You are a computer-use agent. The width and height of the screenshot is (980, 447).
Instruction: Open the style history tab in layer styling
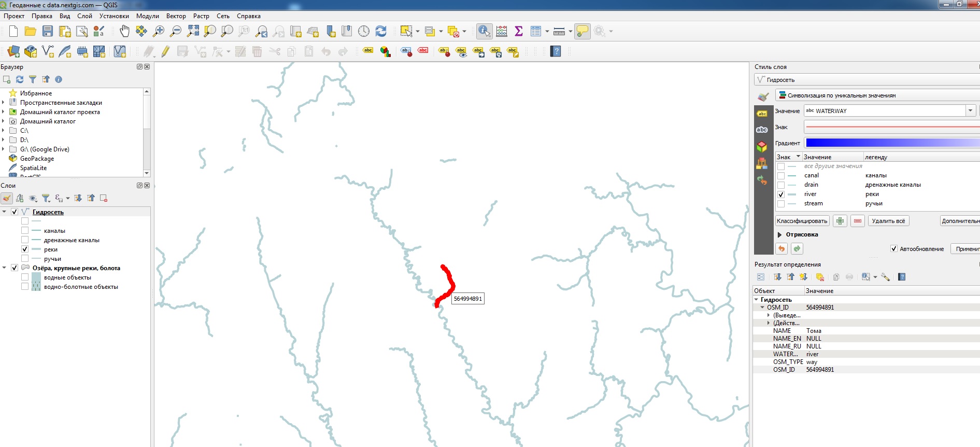click(762, 180)
